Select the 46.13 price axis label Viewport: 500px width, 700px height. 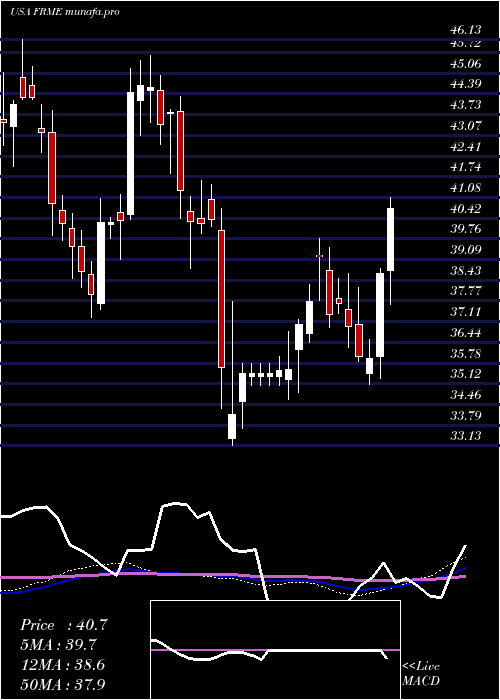[x=466, y=30]
